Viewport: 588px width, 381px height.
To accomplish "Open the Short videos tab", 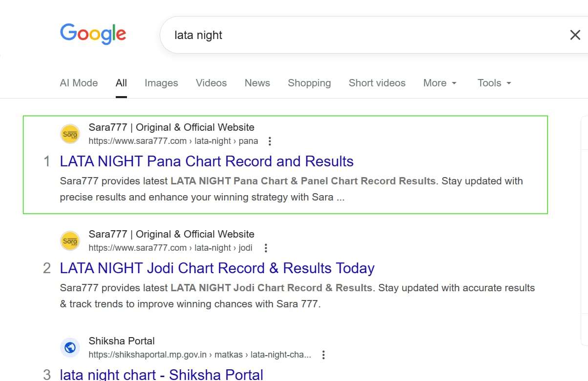I will pos(377,83).
